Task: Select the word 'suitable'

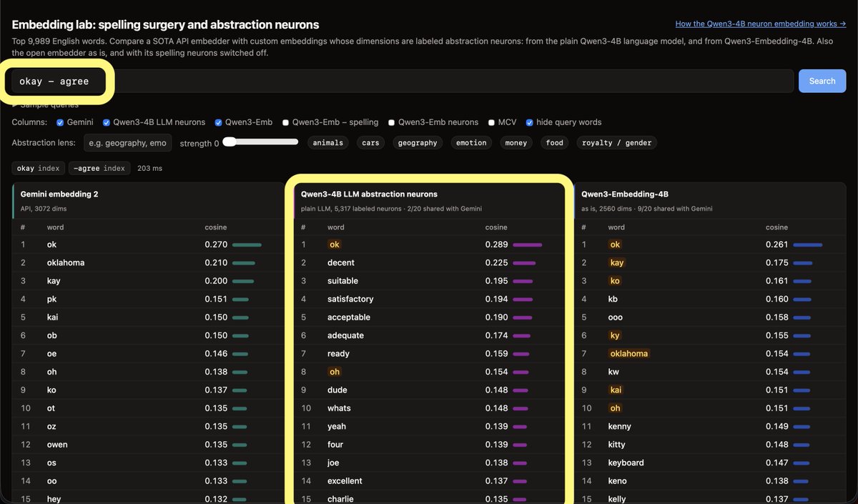Action: (x=342, y=281)
